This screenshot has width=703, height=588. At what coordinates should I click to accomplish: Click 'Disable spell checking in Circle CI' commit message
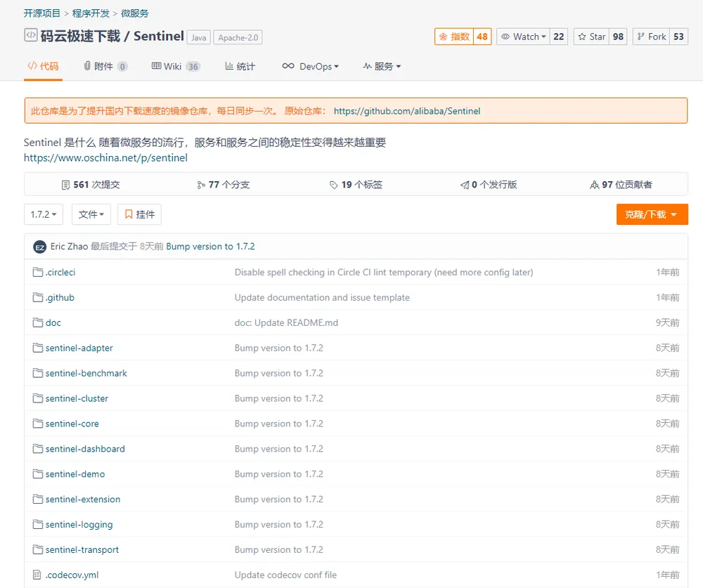click(384, 272)
